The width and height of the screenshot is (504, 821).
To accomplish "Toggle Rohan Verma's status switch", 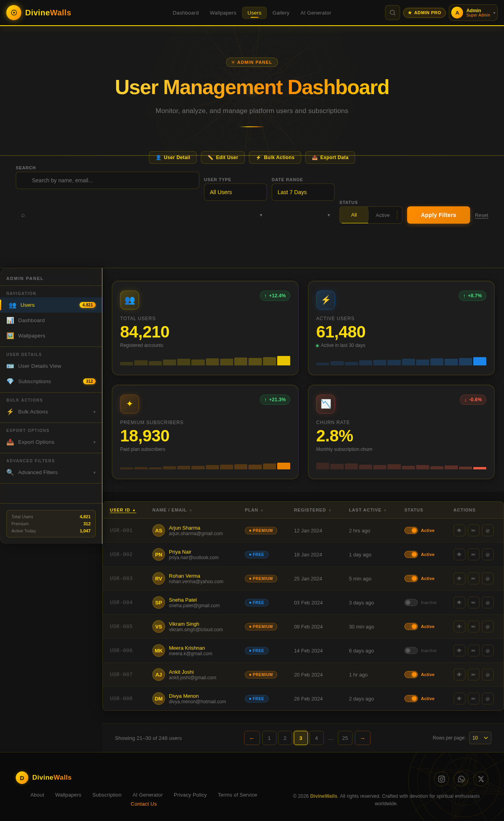I will tap(411, 578).
